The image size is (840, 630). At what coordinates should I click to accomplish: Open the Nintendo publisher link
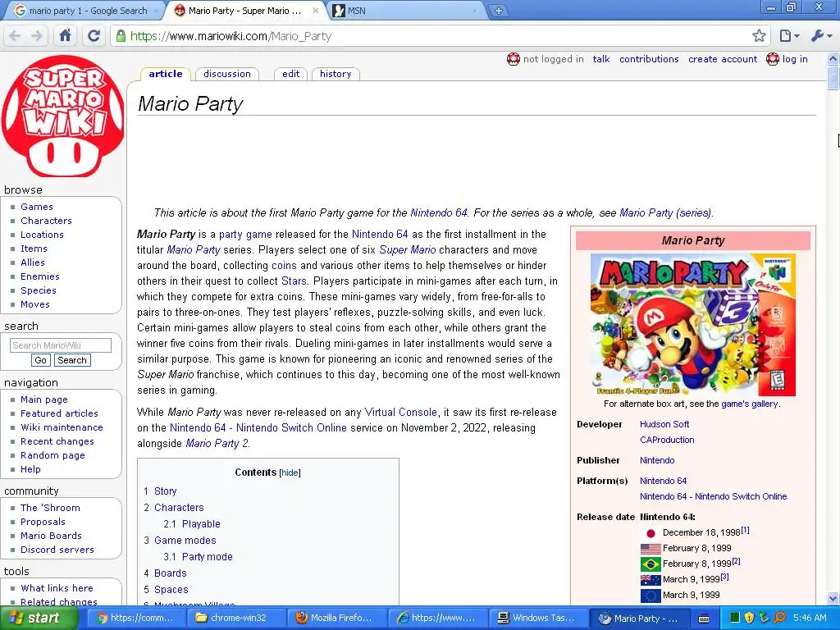(x=657, y=460)
